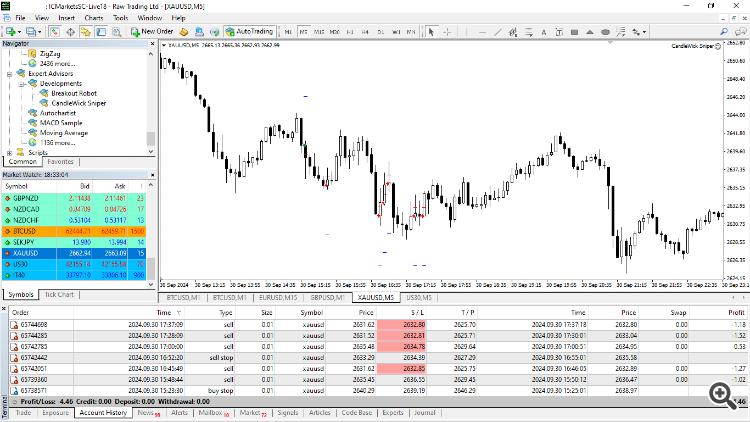Switch to the US30,M5 chart tab

click(419, 298)
